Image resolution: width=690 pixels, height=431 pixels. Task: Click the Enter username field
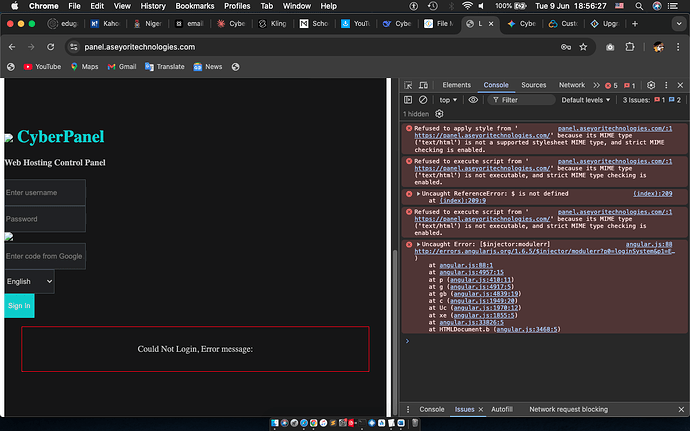(45, 192)
